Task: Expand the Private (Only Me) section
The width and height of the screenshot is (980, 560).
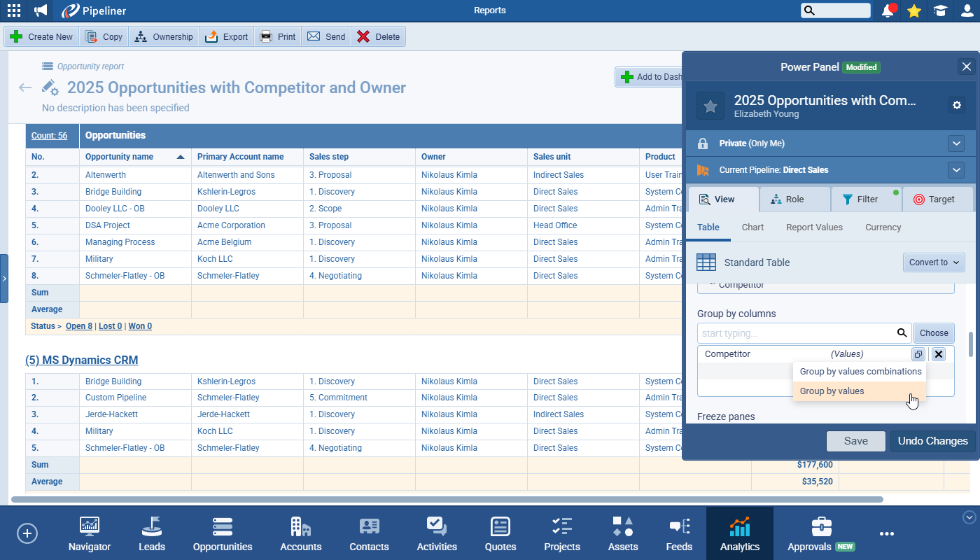Action: [x=956, y=143]
